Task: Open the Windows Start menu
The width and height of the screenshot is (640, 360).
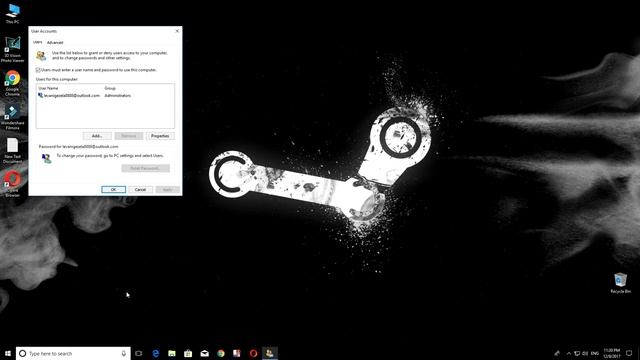Action: pyautogui.click(x=8, y=353)
